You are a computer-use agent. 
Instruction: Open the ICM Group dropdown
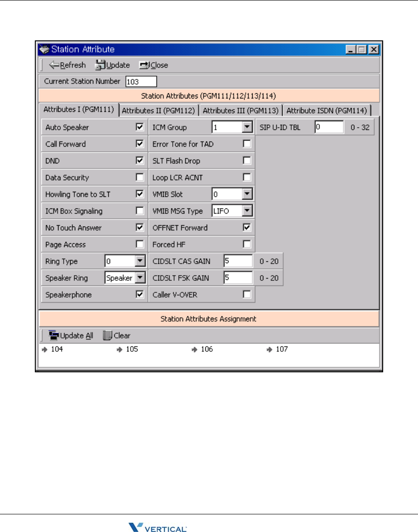(247, 127)
